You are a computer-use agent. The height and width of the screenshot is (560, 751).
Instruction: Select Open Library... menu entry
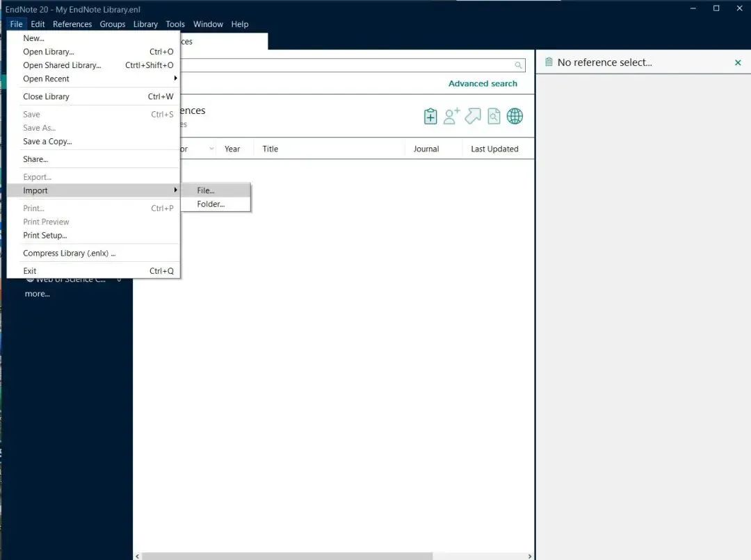(x=93, y=51)
